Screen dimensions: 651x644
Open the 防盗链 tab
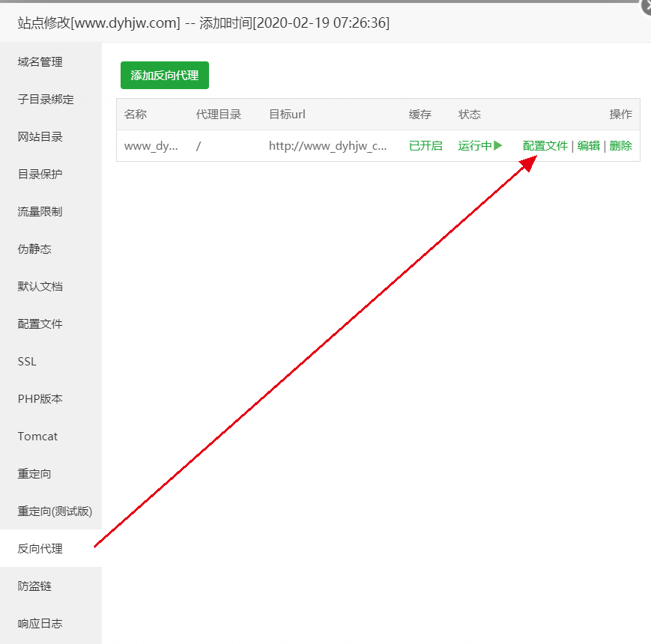[34, 586]
